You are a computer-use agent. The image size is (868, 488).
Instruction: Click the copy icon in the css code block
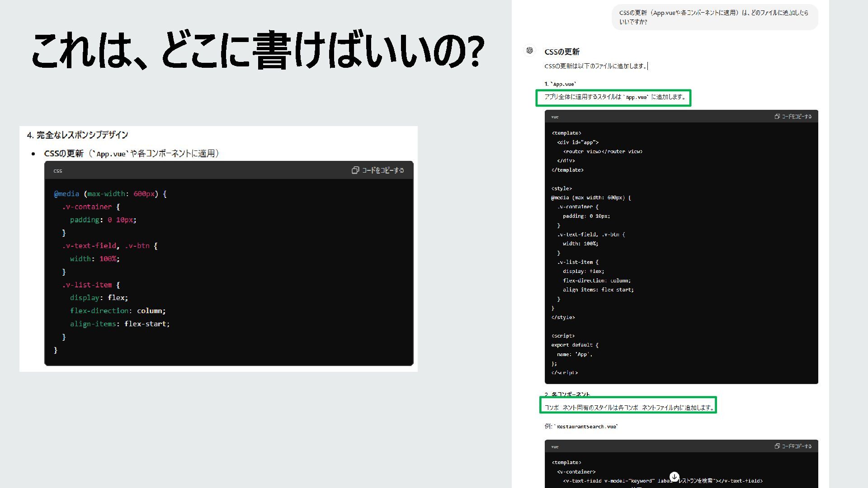coord(355,170)
